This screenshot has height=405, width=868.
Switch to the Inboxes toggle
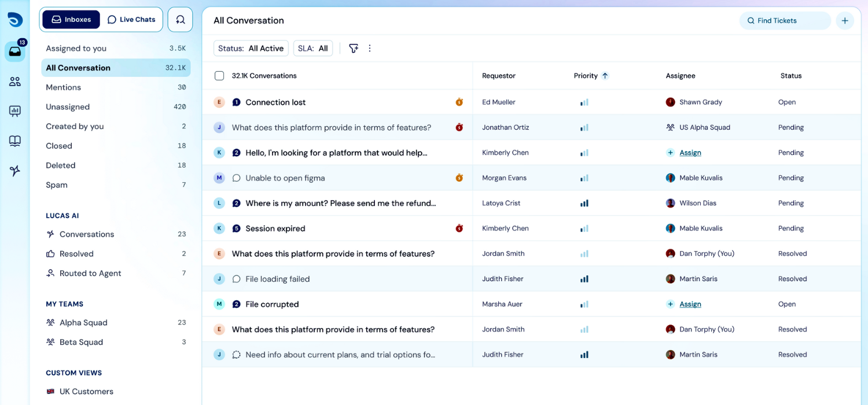tap(71, 20)
